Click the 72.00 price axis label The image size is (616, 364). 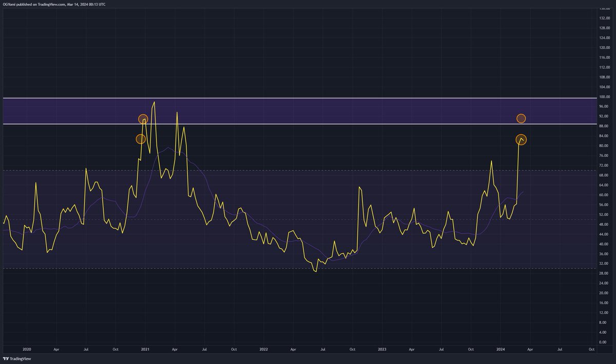click(x=605, y=166)
